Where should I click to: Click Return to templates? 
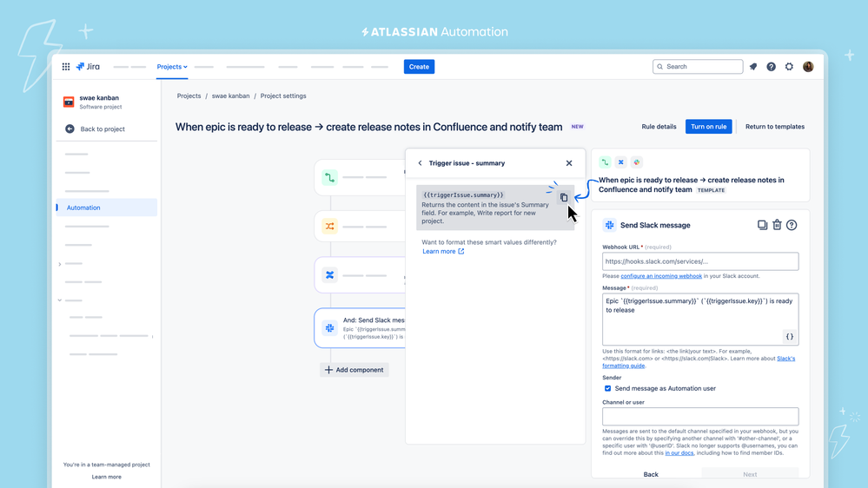coord(774,127)
